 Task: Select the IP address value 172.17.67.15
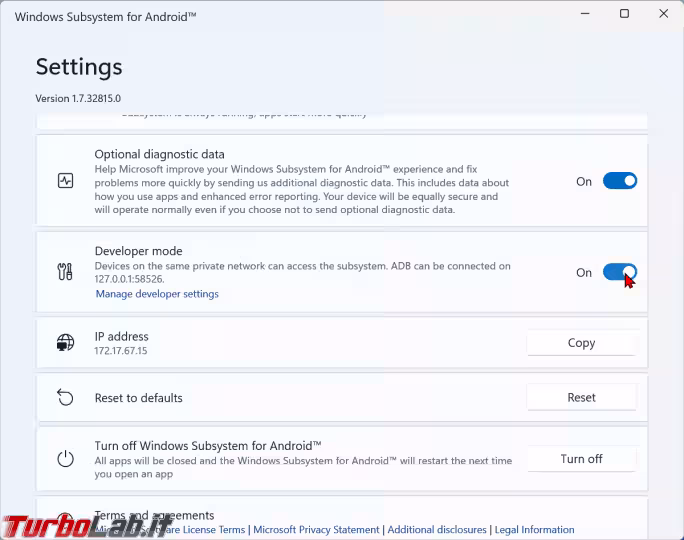coord(121,351)
